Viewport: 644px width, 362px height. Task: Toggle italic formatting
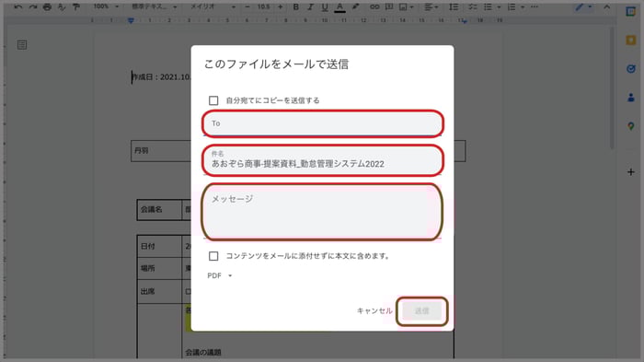coord(311,7)
